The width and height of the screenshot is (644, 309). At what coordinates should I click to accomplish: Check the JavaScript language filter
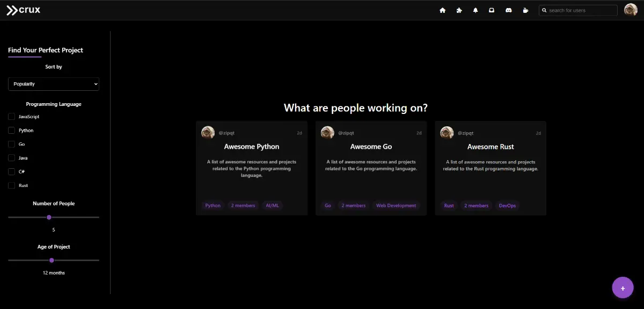(11, 117)
